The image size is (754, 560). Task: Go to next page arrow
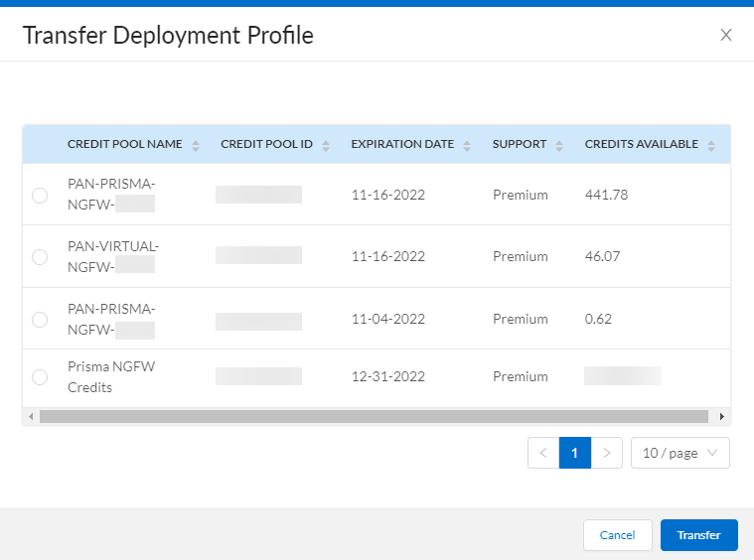(x=606, y=453)
